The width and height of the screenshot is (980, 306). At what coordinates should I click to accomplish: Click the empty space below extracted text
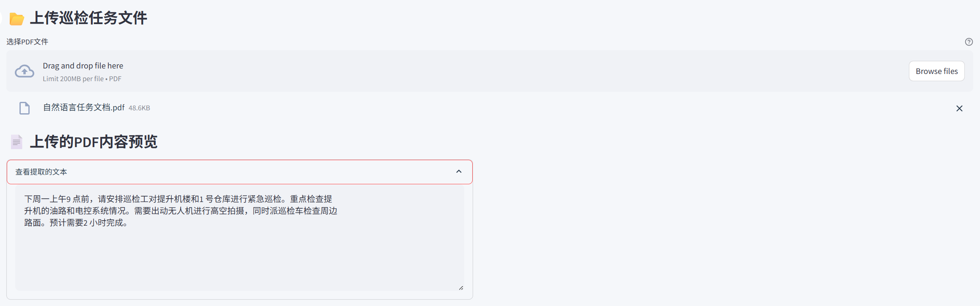coord(237,262)
